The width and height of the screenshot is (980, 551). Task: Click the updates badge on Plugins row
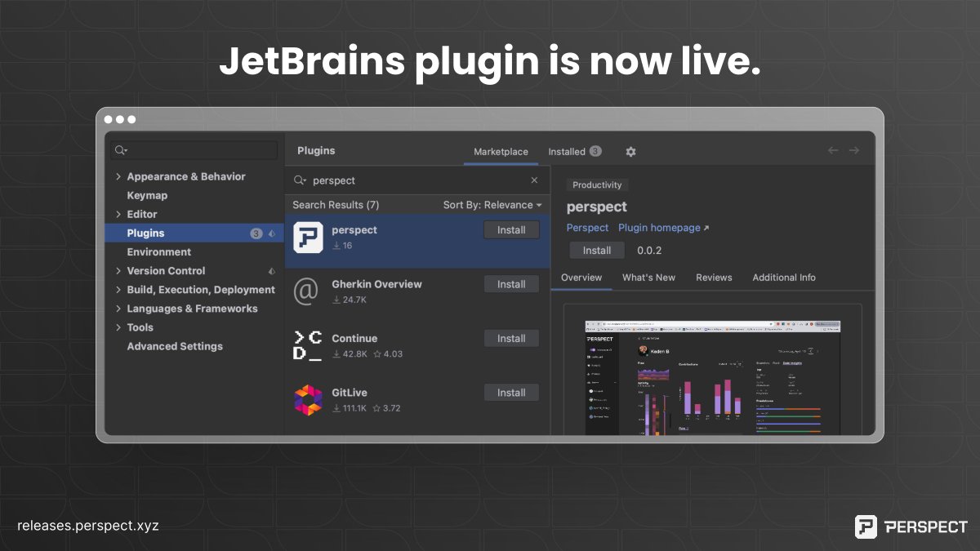point(256,233)
